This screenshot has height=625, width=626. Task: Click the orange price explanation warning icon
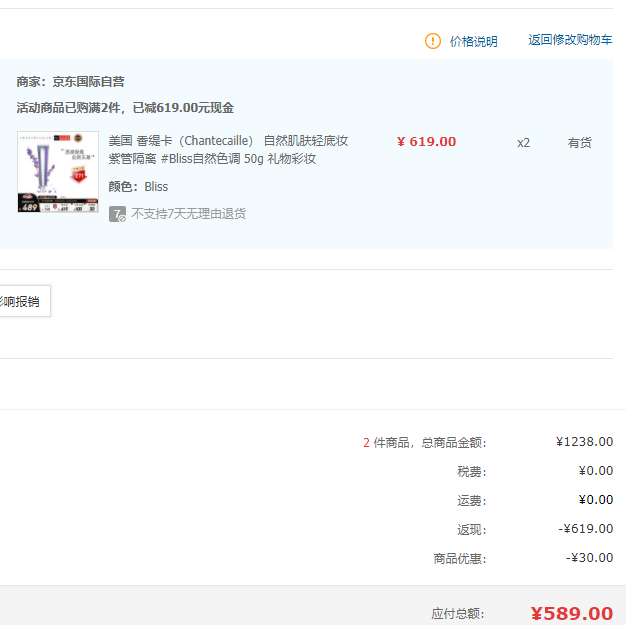(433, 41)
